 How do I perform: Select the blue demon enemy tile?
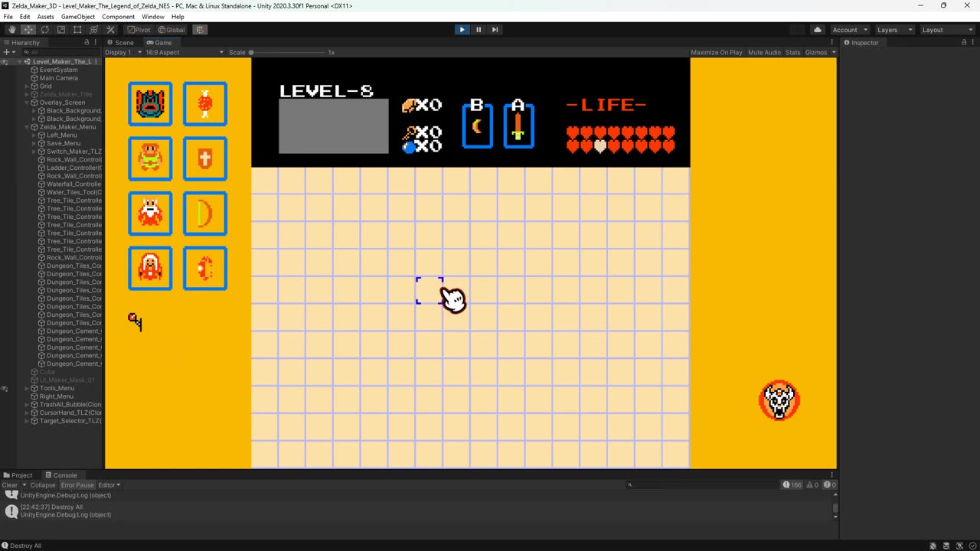click(x=150, y=103)
